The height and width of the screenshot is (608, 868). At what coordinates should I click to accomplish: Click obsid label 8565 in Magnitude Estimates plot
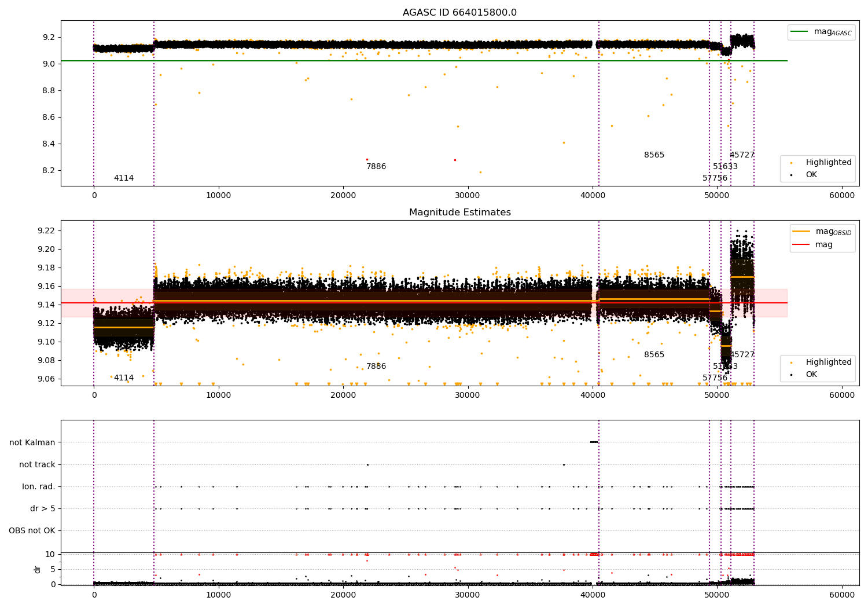pyautogui.click(x=654, y=354)
